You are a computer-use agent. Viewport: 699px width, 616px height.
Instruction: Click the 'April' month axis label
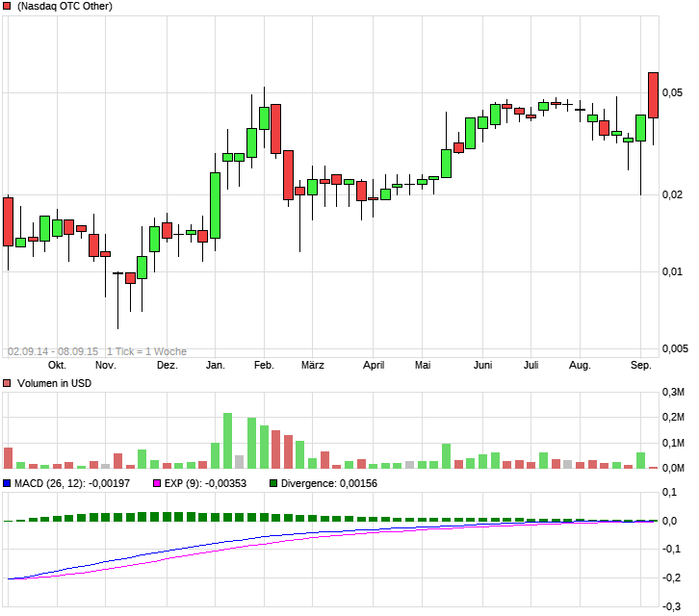[x=374, y=366]
